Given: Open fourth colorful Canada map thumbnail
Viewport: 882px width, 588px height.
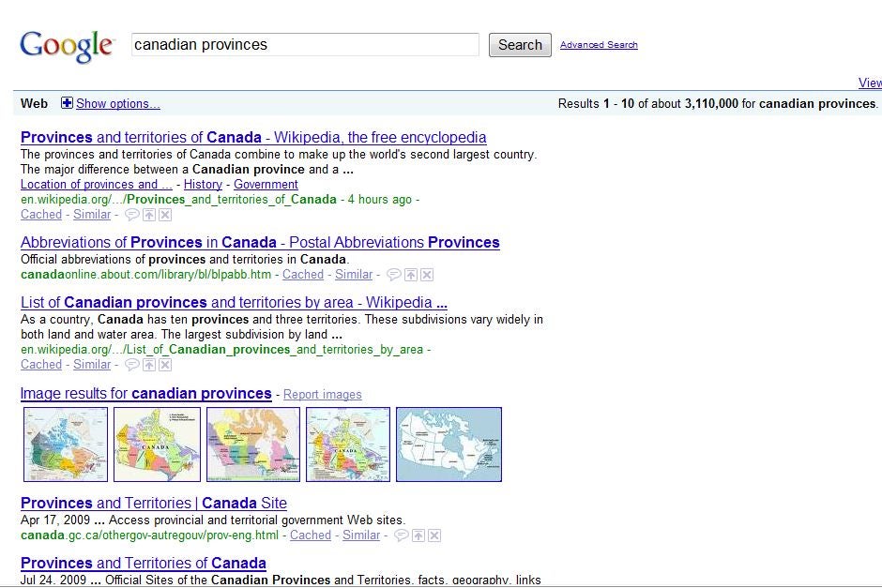Looking at the screenshot, I should coord(347,445).
